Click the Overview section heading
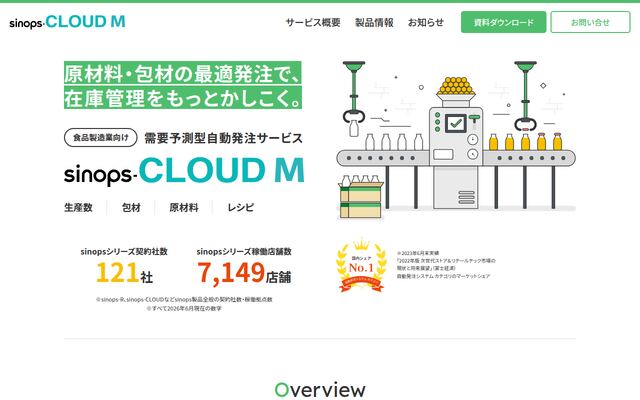Viewport: 640px width, 400px height. 320,390
